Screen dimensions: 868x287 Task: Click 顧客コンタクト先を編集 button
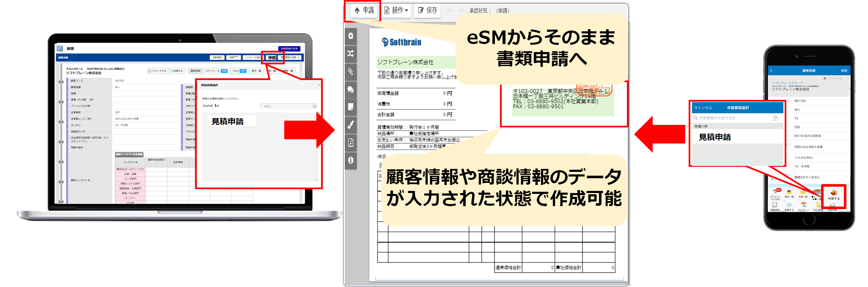pos(129,155)
